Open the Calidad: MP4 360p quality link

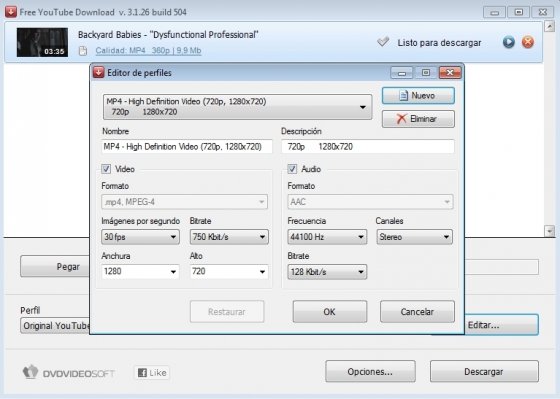148,51
